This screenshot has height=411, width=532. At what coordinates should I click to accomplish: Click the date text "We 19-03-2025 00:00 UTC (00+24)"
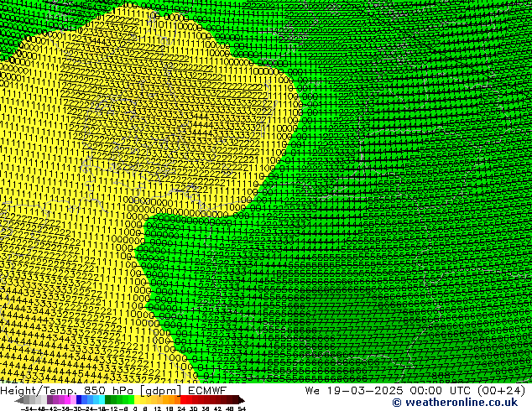pyautogui.click(x=415, y=391)
